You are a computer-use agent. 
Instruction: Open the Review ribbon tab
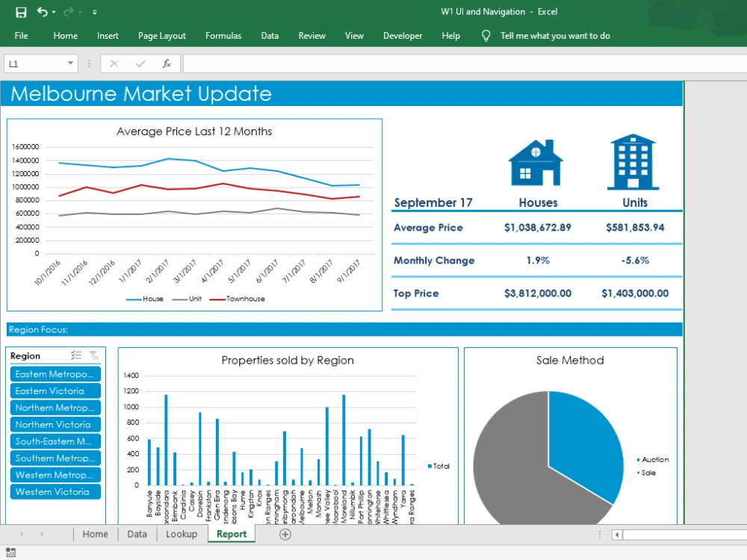[312, 36]
